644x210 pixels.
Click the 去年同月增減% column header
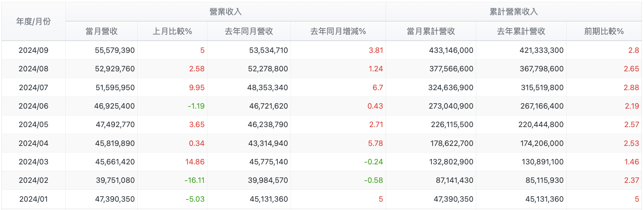pyautogui.click(x=338, y=31)
